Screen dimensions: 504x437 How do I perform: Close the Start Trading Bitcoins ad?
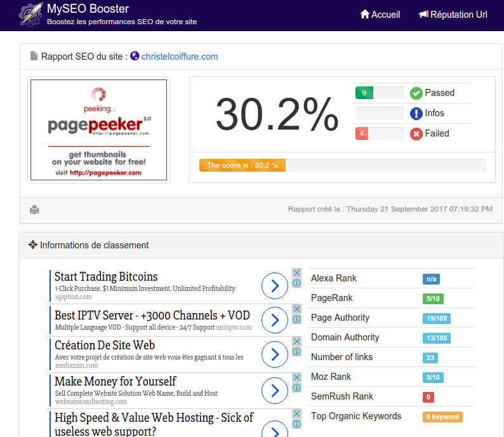(296, 272)
